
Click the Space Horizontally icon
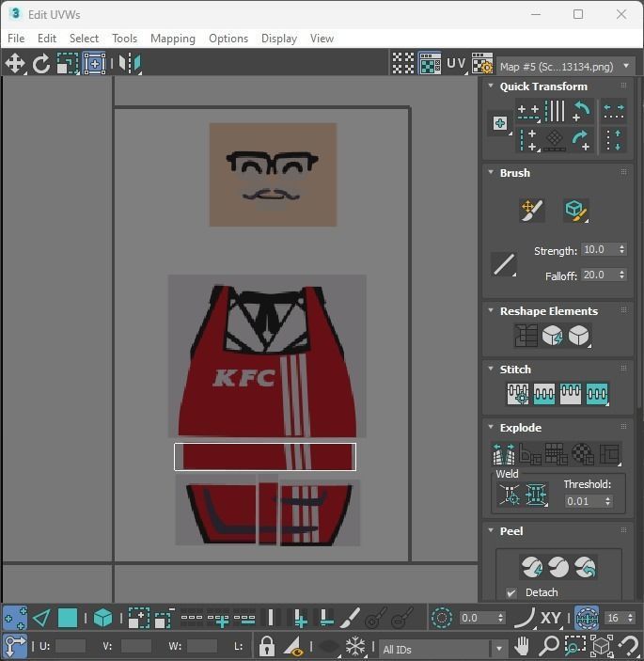614,112
